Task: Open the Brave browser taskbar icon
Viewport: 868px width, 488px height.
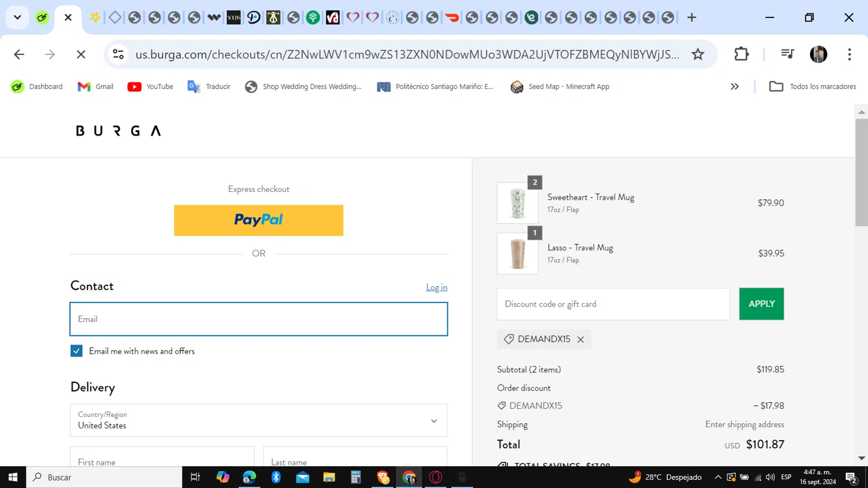Action: point(382,477)
